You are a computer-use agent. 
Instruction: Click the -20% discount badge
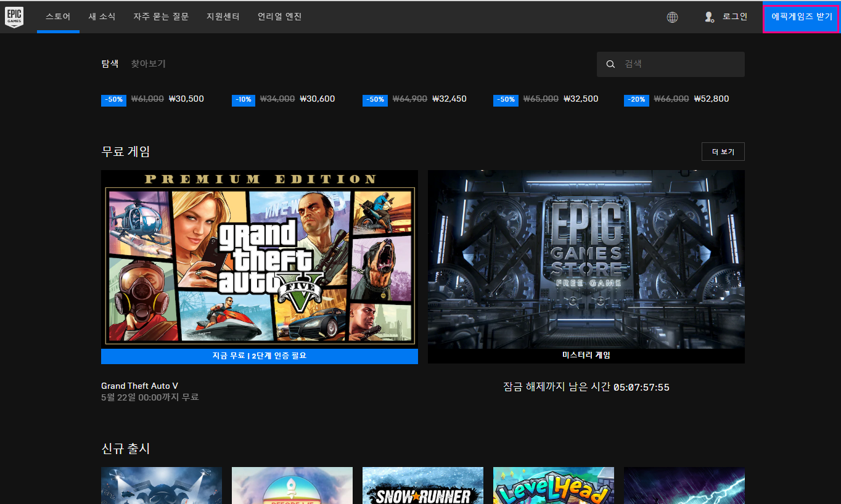click(636, 99)
